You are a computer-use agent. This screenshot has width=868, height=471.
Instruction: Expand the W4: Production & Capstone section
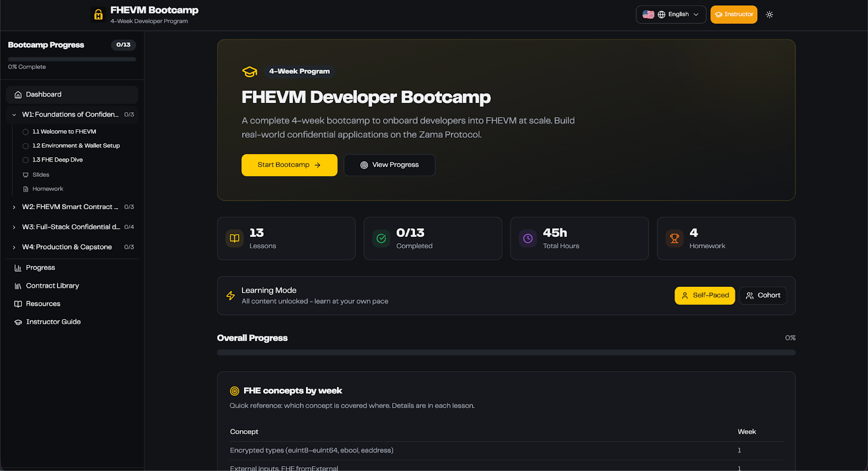tap(72, 247)
